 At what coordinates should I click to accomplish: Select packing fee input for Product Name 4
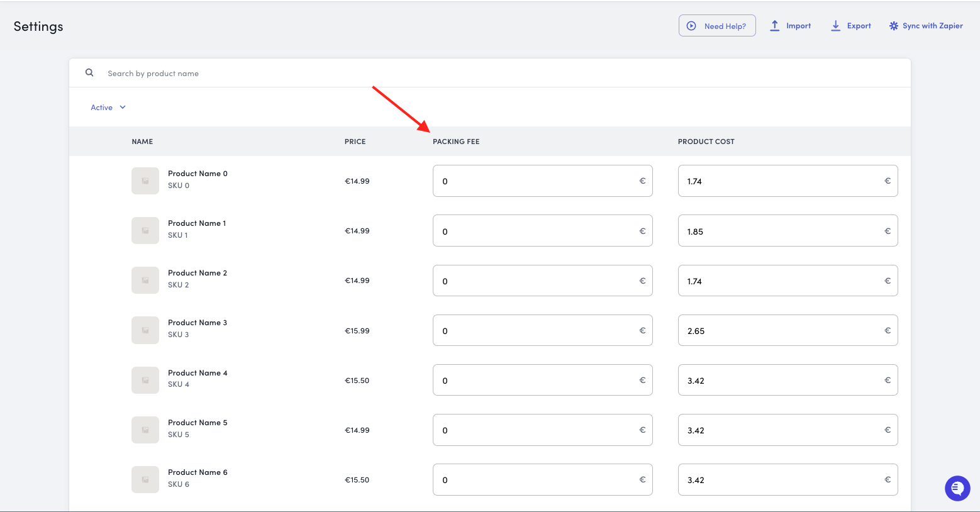pos(535,381)
